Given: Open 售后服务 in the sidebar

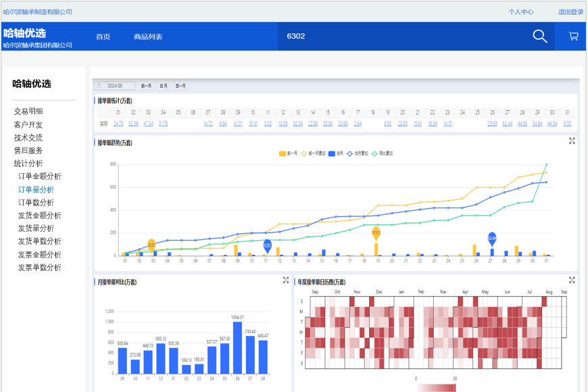Looking at the screenshot, I should [28, 151].
